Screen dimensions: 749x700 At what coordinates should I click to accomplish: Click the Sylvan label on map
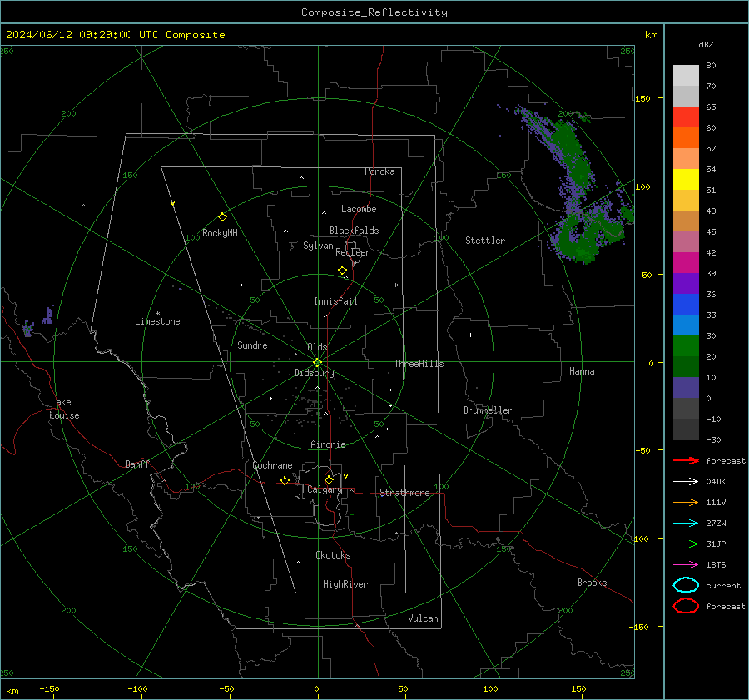[x=318, y=246]
